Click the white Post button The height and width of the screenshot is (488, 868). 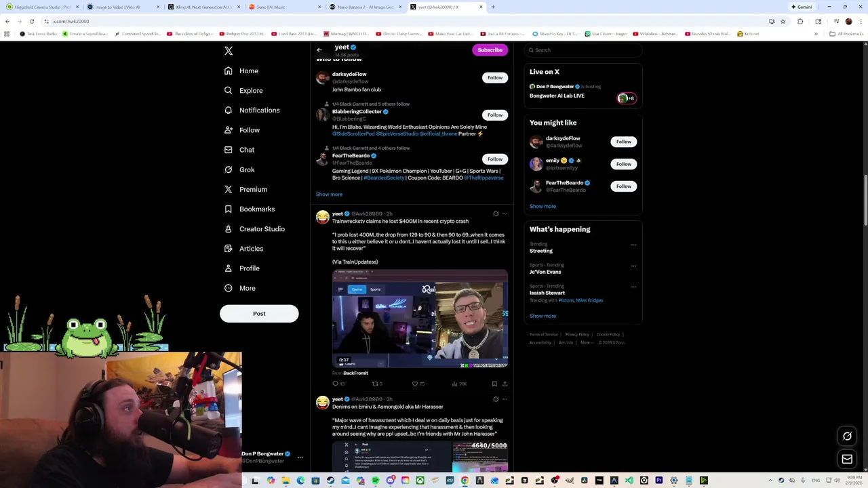click(259, 313)
